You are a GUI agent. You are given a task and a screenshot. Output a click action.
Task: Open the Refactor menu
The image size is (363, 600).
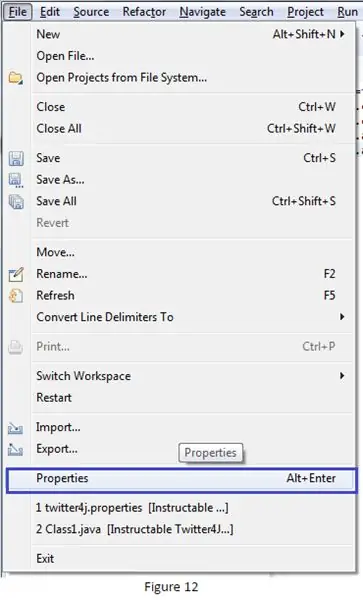144,12
